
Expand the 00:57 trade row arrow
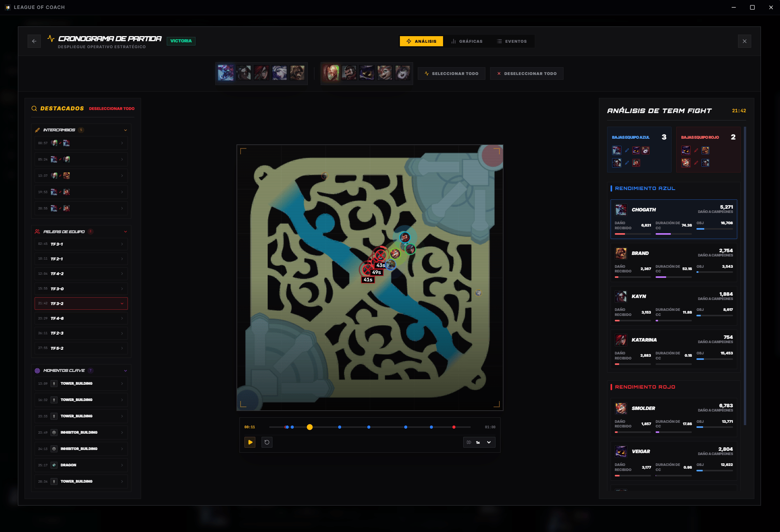tap(122, 143)
